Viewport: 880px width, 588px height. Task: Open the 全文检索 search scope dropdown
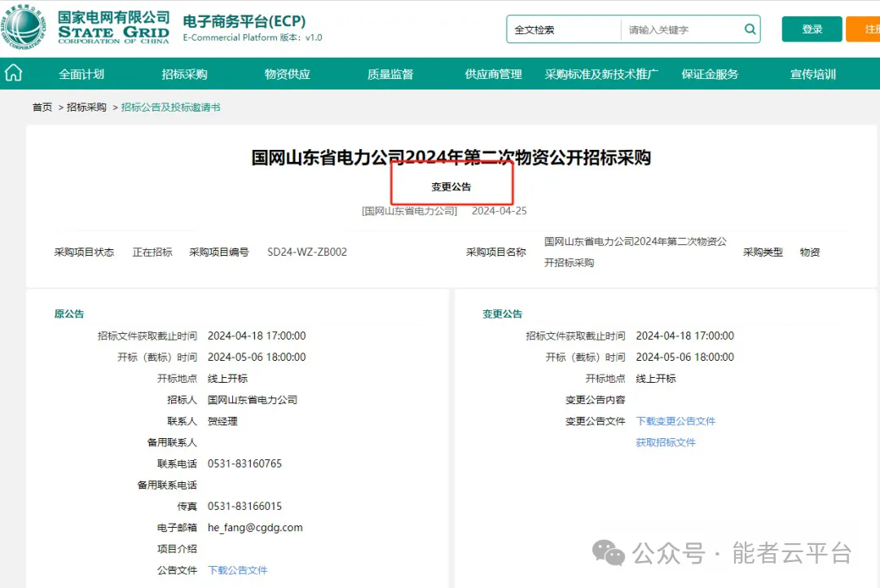point(564,30)
